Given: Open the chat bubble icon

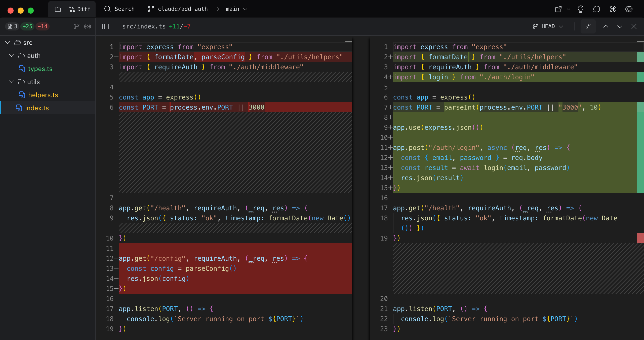Looking at the screenshot, I should (x=596, y=9).
